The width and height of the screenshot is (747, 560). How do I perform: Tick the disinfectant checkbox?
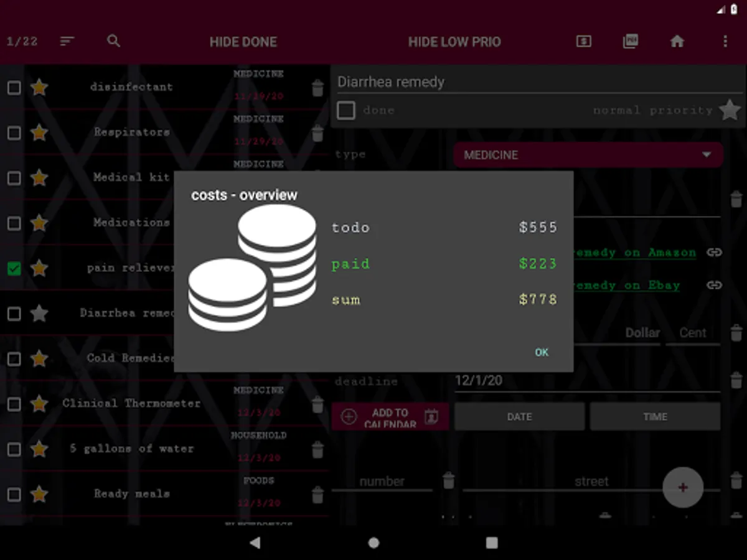point(14,88)
